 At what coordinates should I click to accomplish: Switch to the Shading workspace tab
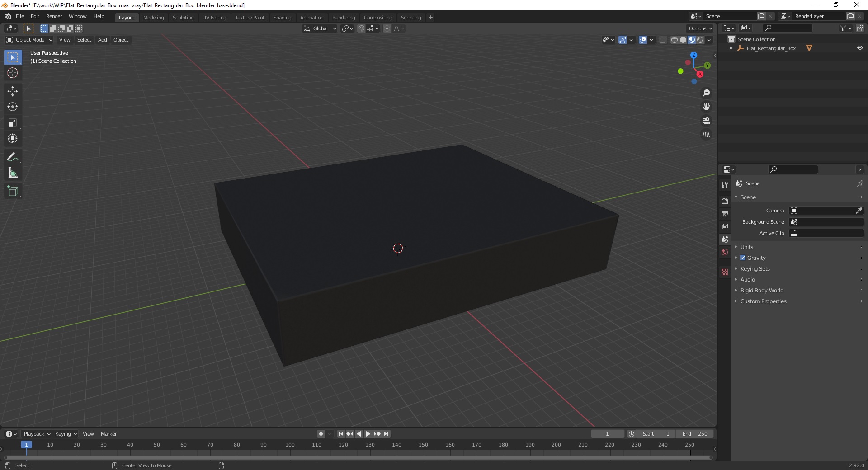(282, 18)
